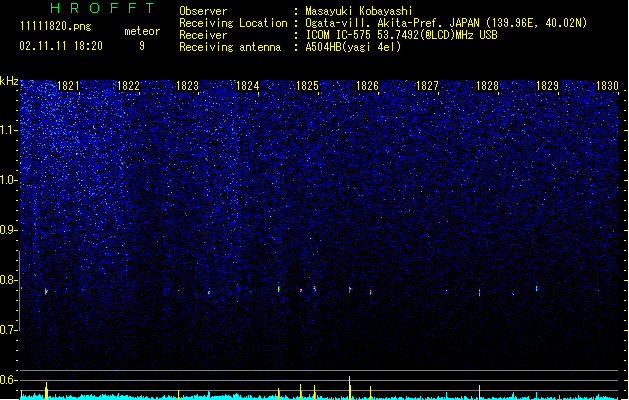Click the 1826 time axis marker
The image size is (629, 400).
click(367, 86)
